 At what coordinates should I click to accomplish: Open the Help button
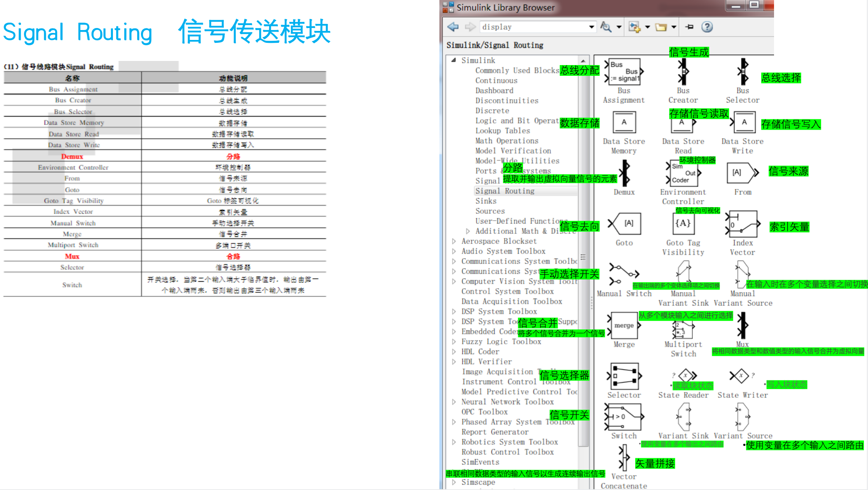pyautogui.click(x=708, y=27)
